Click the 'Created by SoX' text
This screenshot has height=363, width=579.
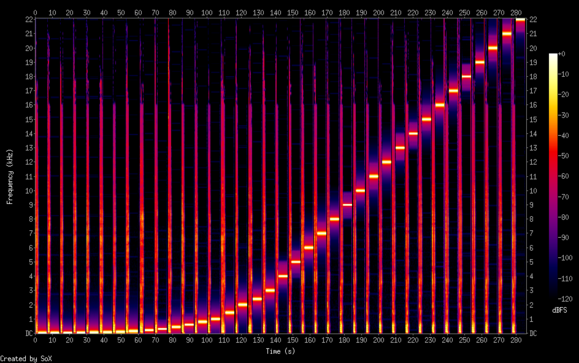coord(26,359)
